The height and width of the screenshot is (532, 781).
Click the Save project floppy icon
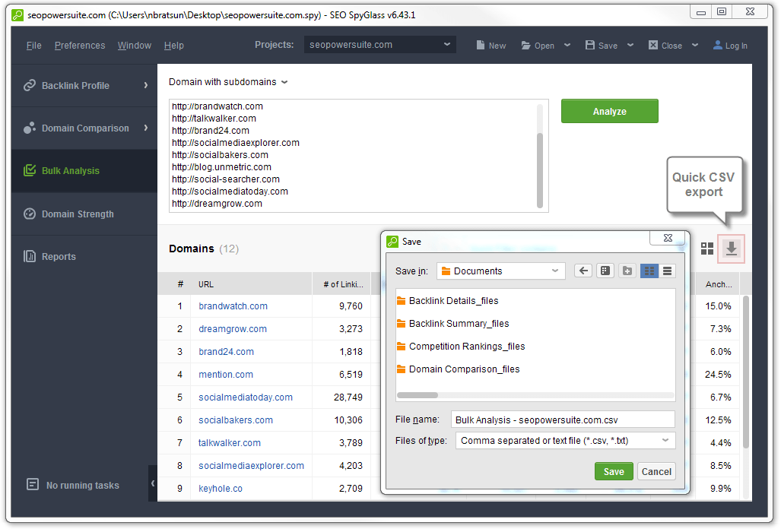(x=589, y=46)
